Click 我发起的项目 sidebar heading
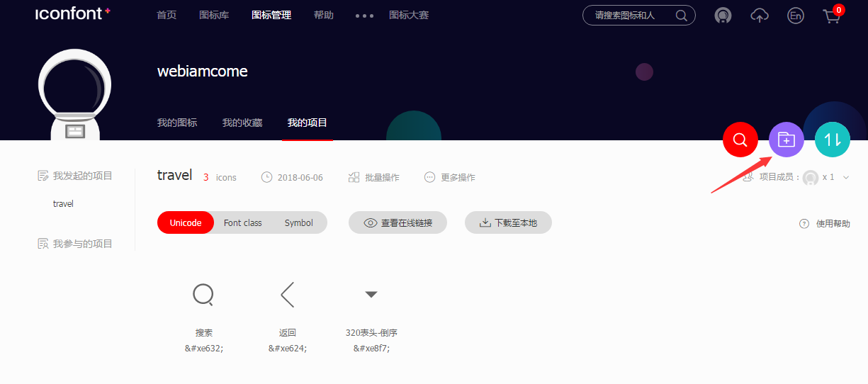This screenshot has height=384, width=868. point(83,176)
